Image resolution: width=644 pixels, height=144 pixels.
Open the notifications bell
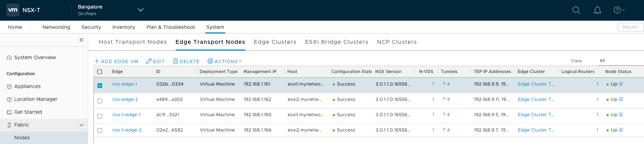[x=597, y=10]
